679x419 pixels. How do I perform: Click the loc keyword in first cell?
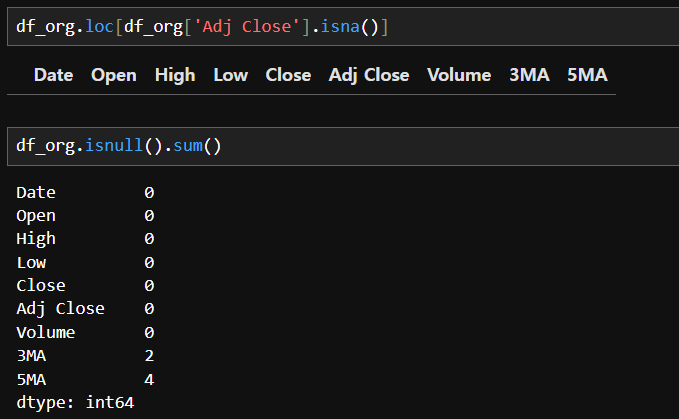99,27
